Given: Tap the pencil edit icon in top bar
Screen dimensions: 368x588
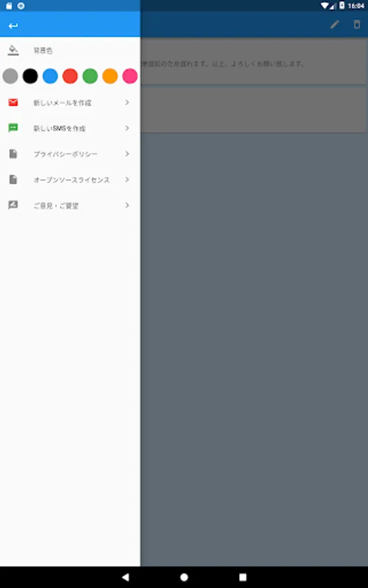Looking at the screenshot, I should pyautogui.click(x=335, y=25).
